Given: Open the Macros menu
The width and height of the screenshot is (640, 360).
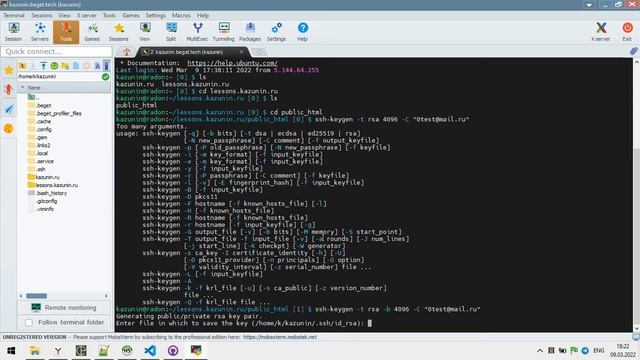Looking at the screenshot, I should tap(181, 15).
